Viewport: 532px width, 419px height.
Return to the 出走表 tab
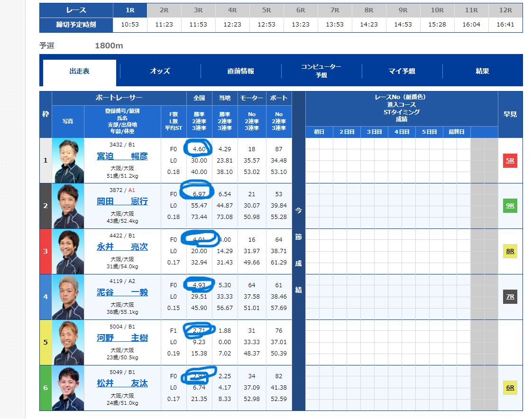coord(79,70)
